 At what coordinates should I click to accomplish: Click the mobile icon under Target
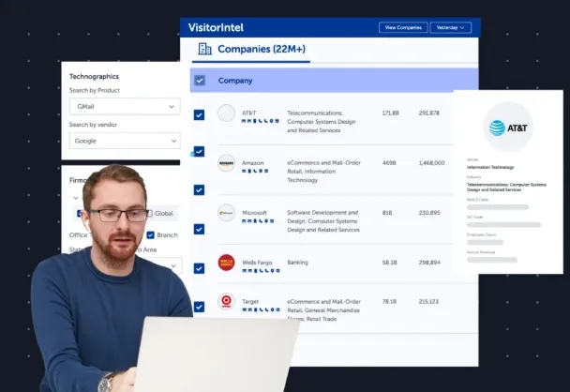[x=256, y=309]
